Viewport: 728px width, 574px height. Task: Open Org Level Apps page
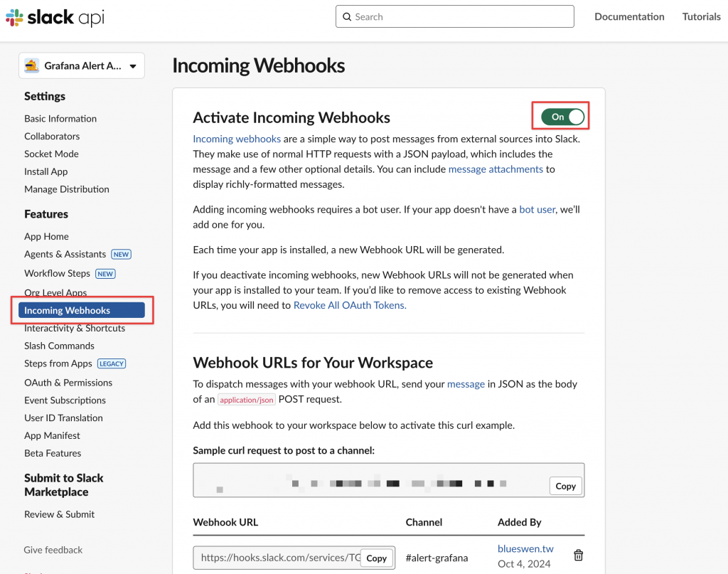tap(55, 292)
